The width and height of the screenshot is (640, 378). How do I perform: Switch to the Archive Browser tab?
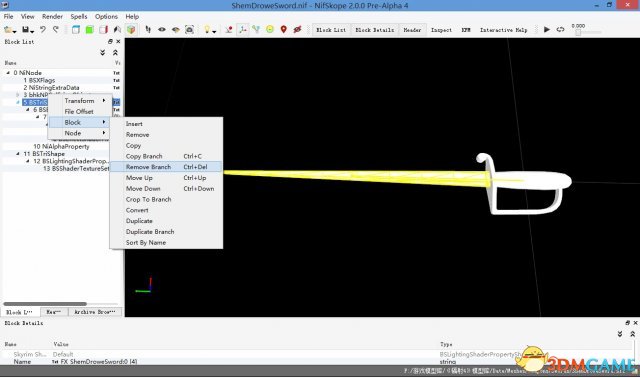coord(95,312)
